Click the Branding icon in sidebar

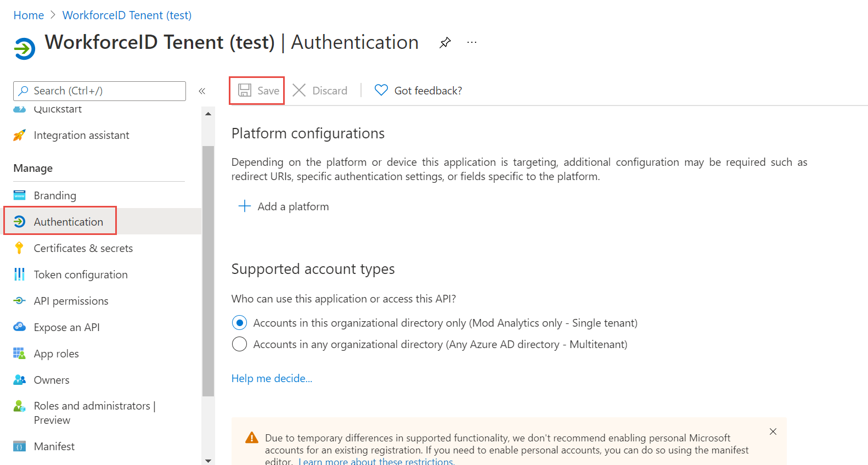click(x=19, y=195)
